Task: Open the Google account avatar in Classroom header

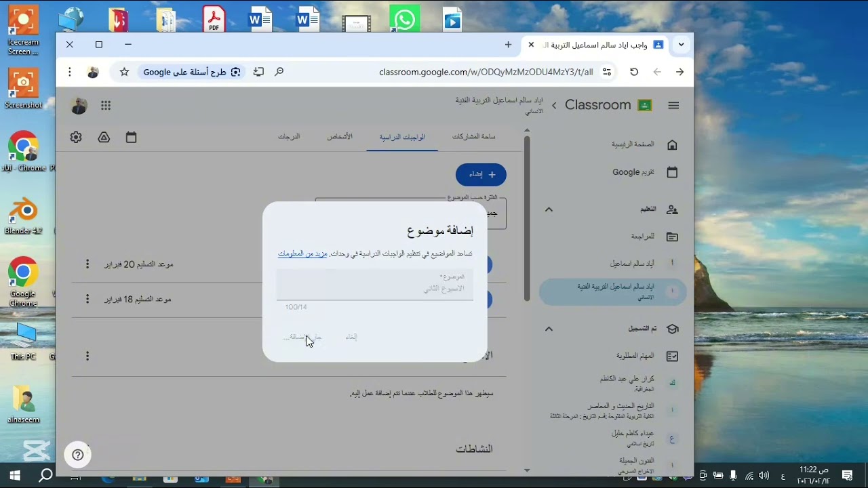Action: click(x=79, y=106)
